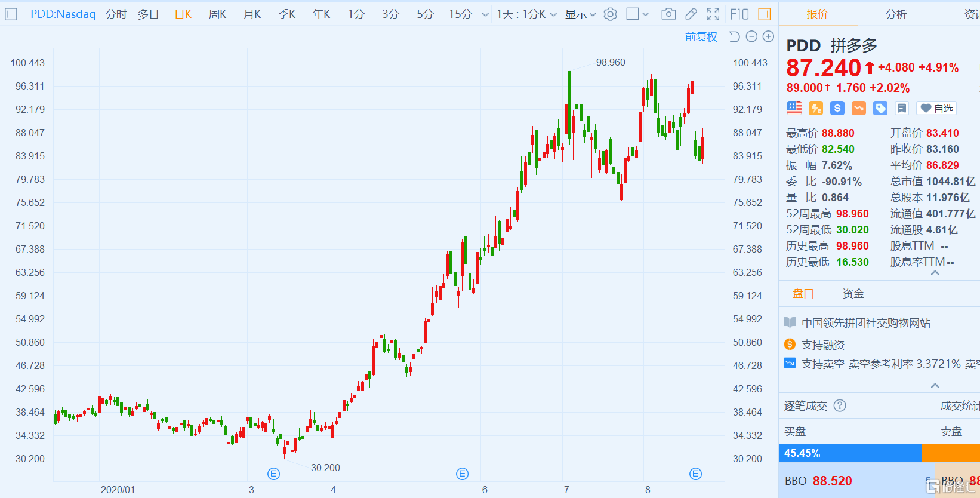Viewport: 980px width, 498px height.
Task: Click PDD:Nasdaq ticker label
Action: point(63,14)
